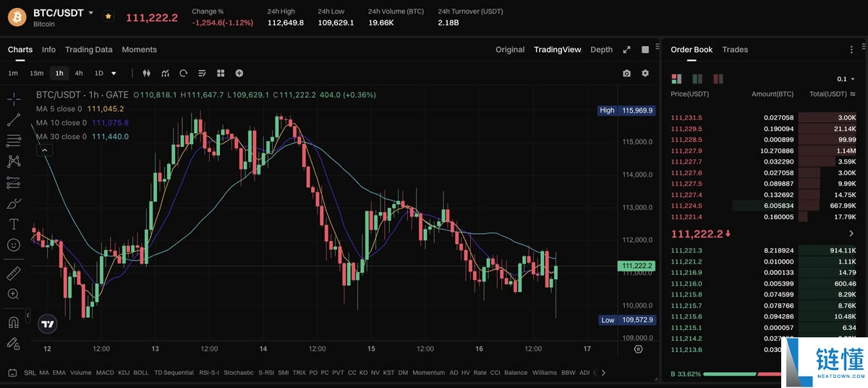
Task: Open the emoji icons tool
Action: click(x=13, y=245)
